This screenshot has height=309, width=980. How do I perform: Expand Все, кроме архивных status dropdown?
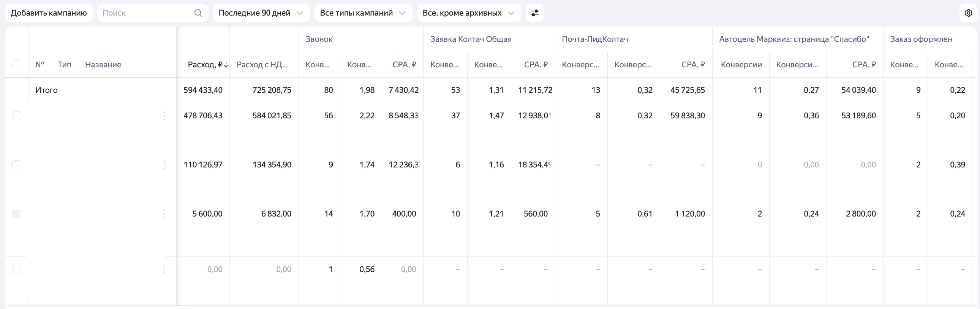tap(469, 13)
